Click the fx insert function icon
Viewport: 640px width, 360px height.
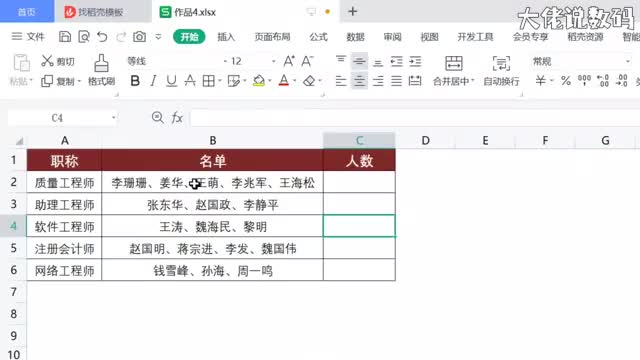177,118
